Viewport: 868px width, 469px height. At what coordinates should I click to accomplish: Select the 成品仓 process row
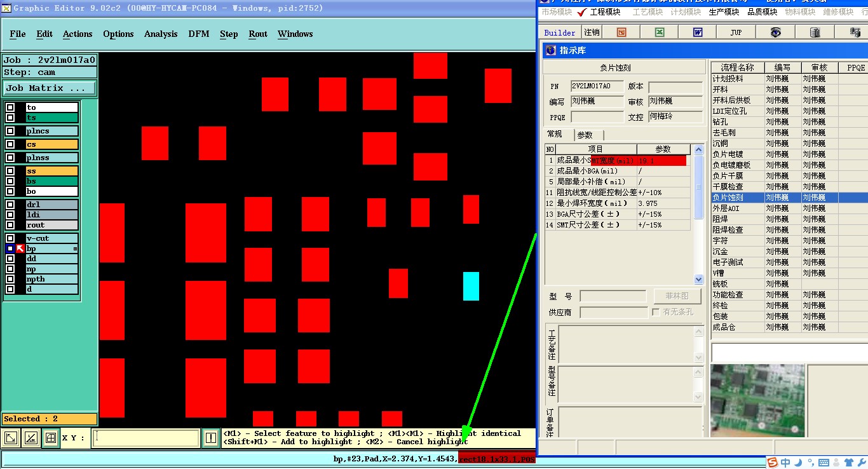[789, 327]
